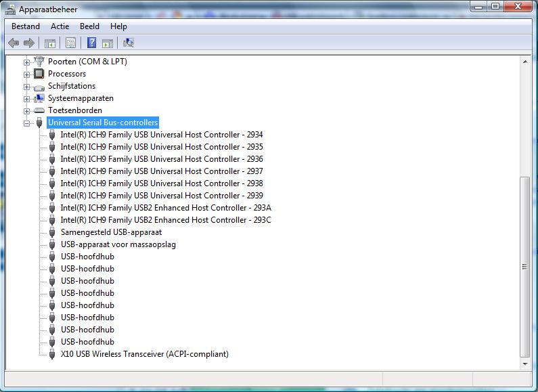The image size is (538, 392).
Task: Click USB icon beside X10 USB Wireless Transceiver
Action: point(52,354)
